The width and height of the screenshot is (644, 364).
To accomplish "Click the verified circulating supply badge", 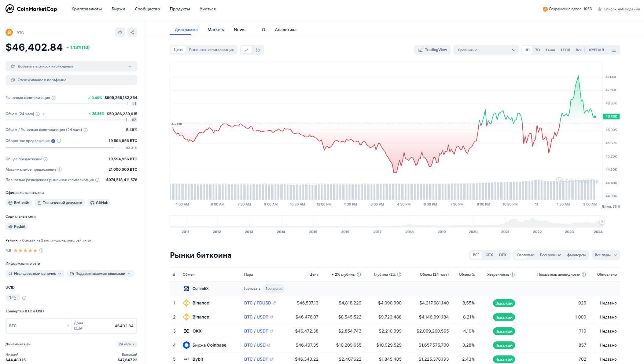I will tap(53, 141).
